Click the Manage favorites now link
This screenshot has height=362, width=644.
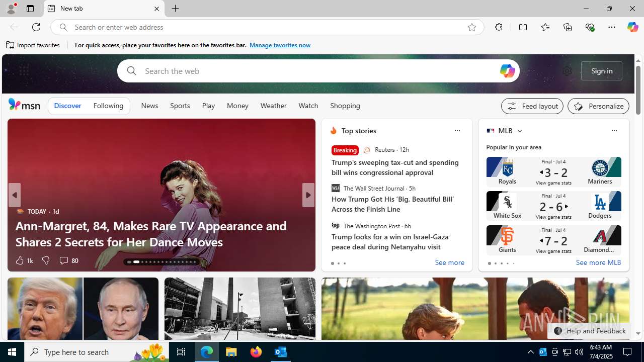pyautogui.click(x=280, y=45)
